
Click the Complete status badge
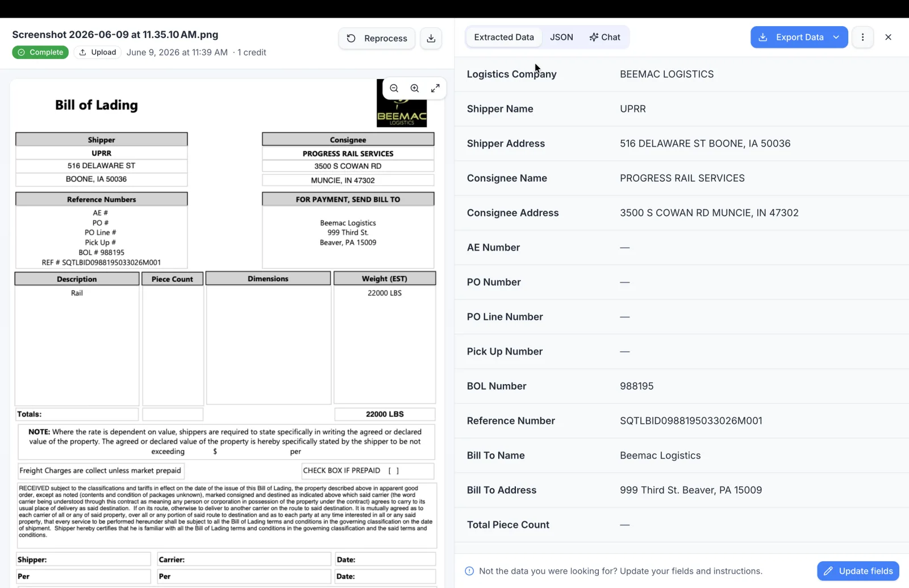[40, 52]
